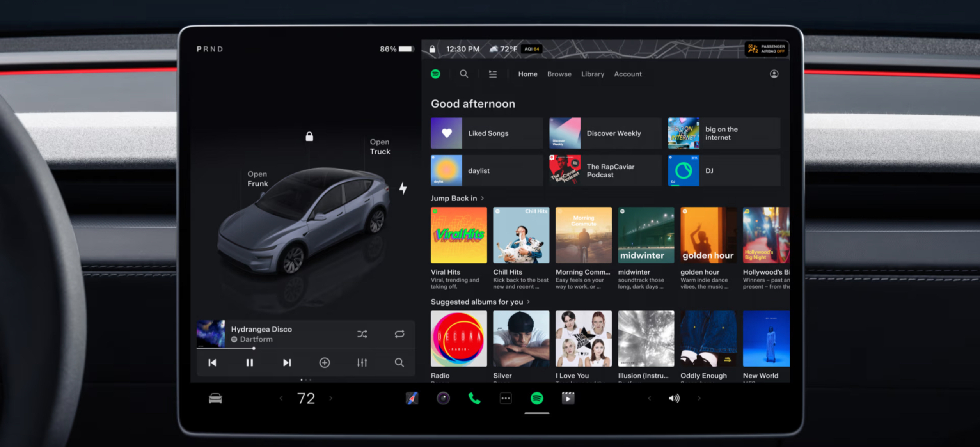Viewport: 980px width, 447px height.
Task: Open profile avatar icon
Action: [x=774, y=74]
